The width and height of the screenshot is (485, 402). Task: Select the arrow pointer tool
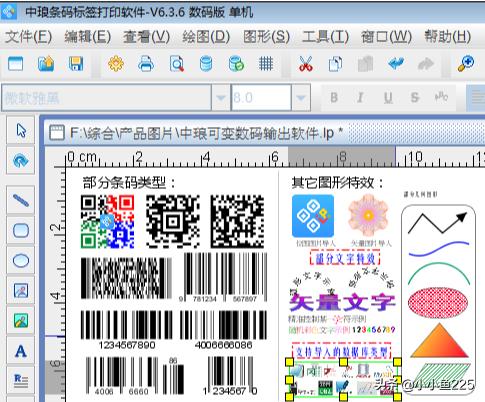[x=21, y=131]
